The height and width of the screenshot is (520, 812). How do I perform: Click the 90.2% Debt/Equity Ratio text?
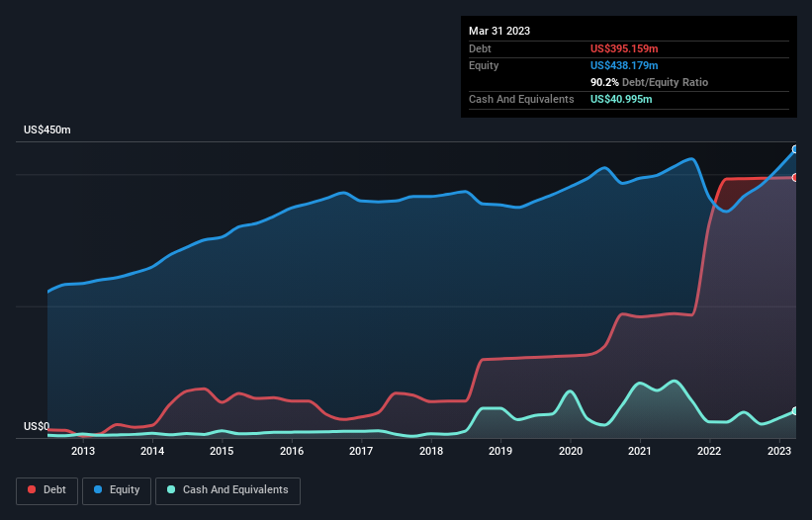[x=649, y=82]
